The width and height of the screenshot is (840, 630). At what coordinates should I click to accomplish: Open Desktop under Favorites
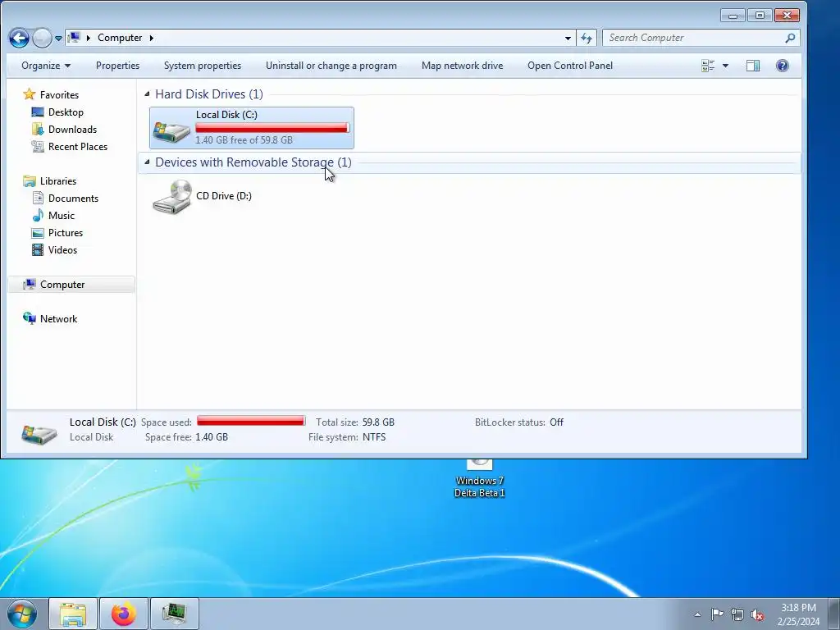pos(66,112)
